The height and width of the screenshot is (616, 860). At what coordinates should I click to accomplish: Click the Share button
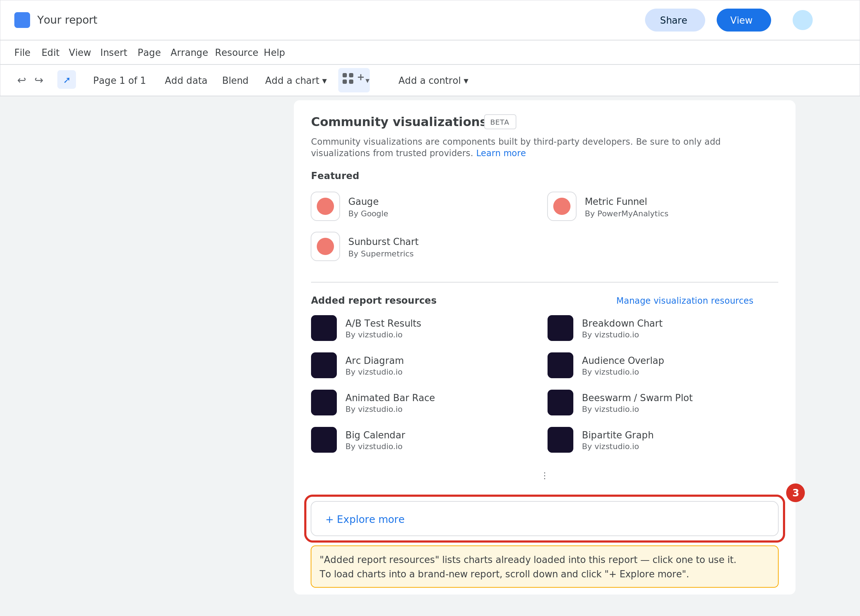point(675,20)
